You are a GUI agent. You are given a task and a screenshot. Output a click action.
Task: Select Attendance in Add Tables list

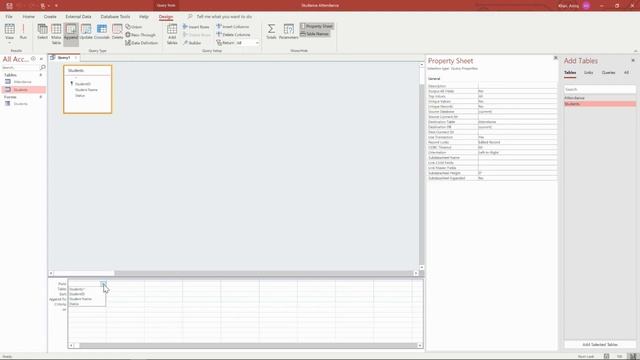coord(600,98)
